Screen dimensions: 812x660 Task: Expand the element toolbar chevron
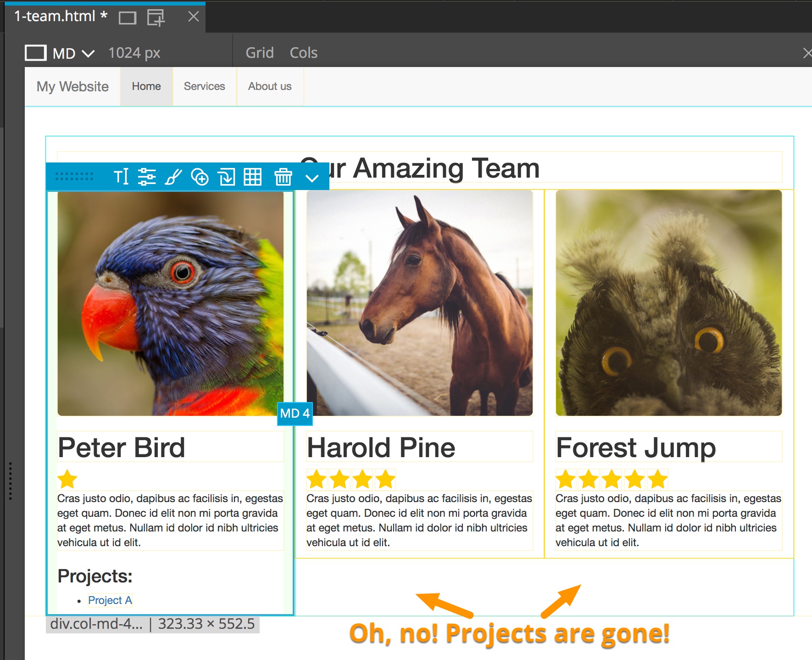312,178
